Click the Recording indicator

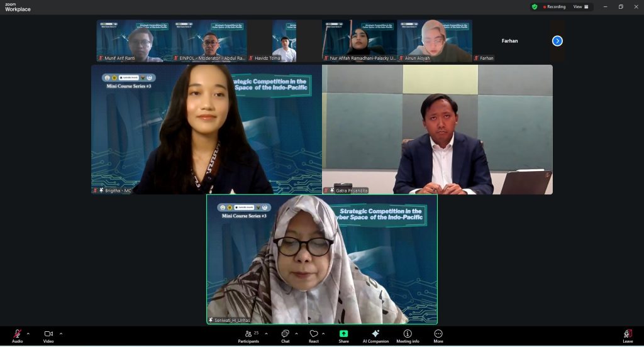(555, 6)
